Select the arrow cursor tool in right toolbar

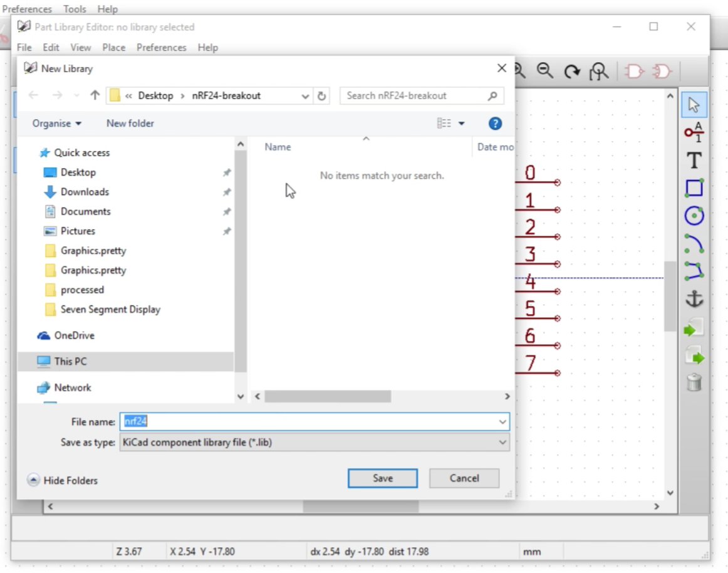click(x=694, y=105)
